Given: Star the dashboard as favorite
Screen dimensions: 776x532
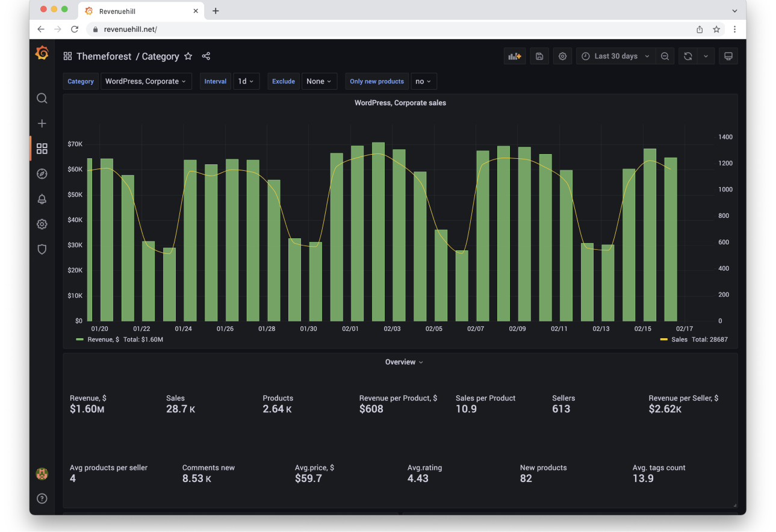Looking at the screenshot, I should (x=188, y=56).
